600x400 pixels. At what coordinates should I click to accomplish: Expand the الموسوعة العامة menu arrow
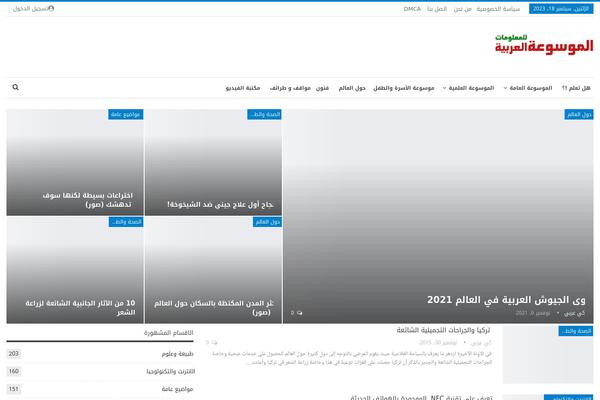[505, 88]
